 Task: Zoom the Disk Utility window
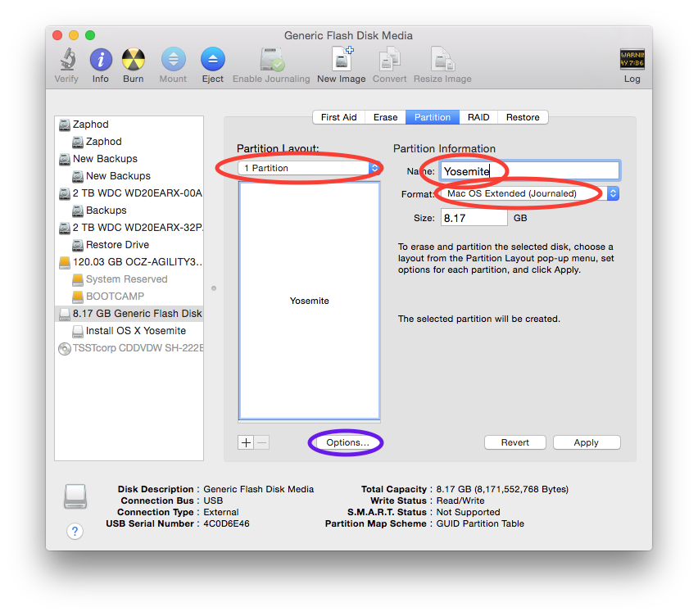90,35
